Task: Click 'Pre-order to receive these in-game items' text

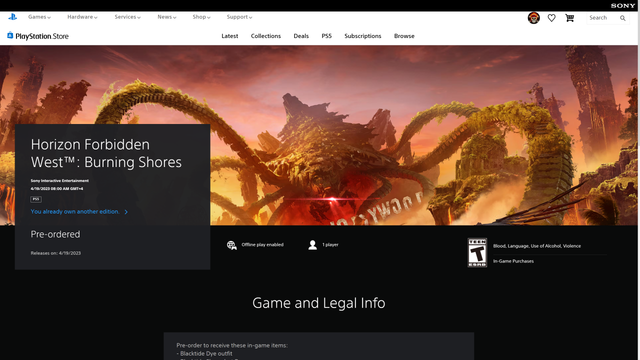Action: [x=232, y=345]
